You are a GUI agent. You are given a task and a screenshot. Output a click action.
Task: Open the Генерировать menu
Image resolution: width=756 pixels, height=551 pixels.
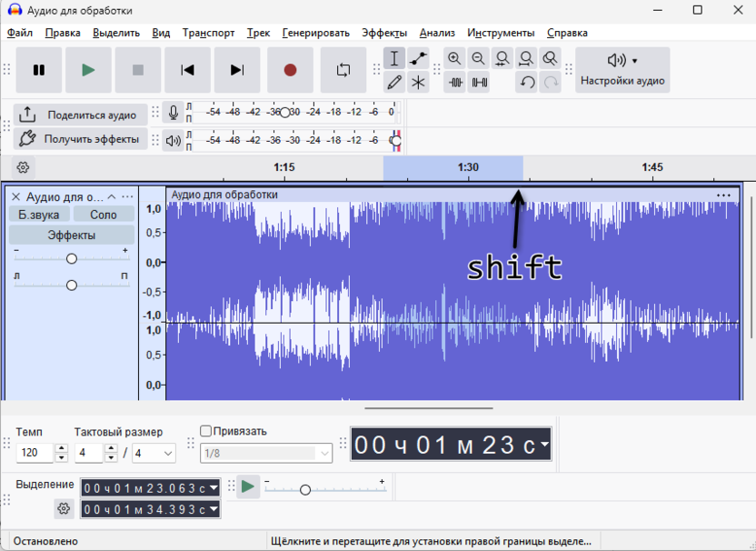tap(315, 33)
